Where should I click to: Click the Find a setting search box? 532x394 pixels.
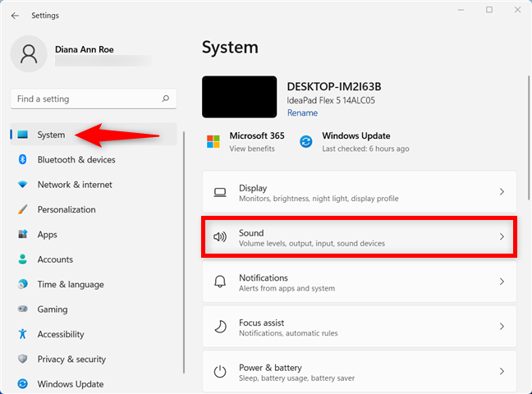click(x=94, y=98)
